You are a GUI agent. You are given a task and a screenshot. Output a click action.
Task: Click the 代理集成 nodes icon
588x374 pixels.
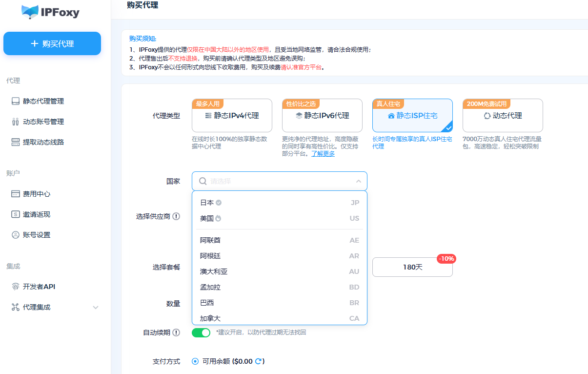pos(16,307)
